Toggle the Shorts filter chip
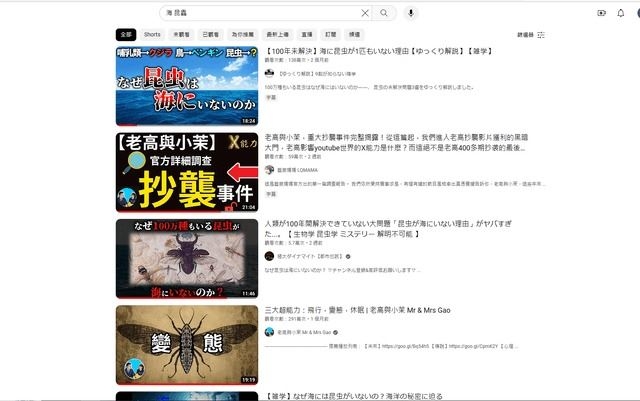 152,34
